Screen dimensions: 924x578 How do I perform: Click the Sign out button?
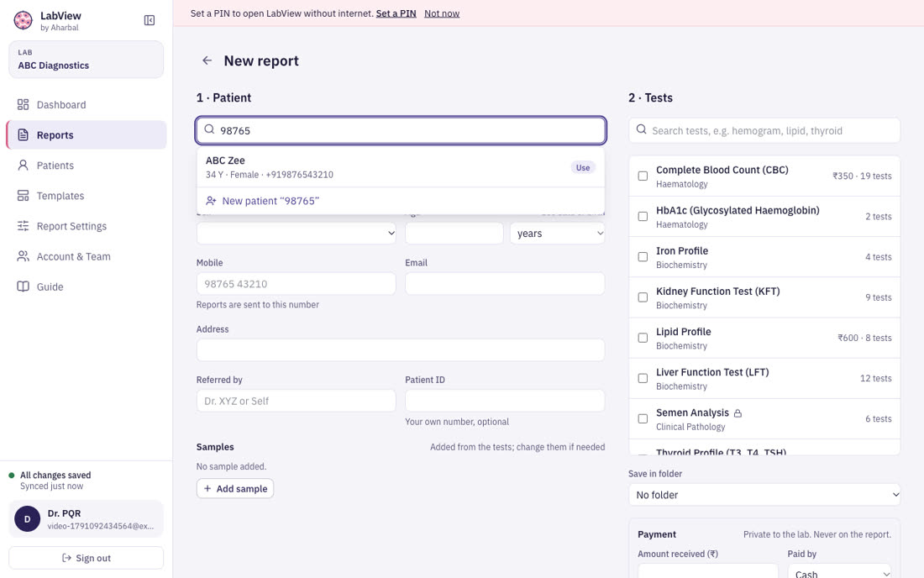click(x=86, y=558)
